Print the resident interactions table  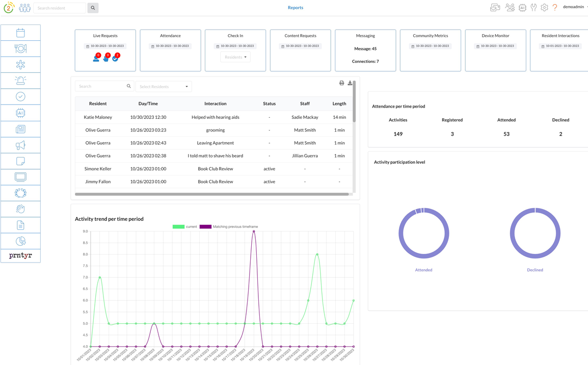pyautogui.click(x=341, y=83)
